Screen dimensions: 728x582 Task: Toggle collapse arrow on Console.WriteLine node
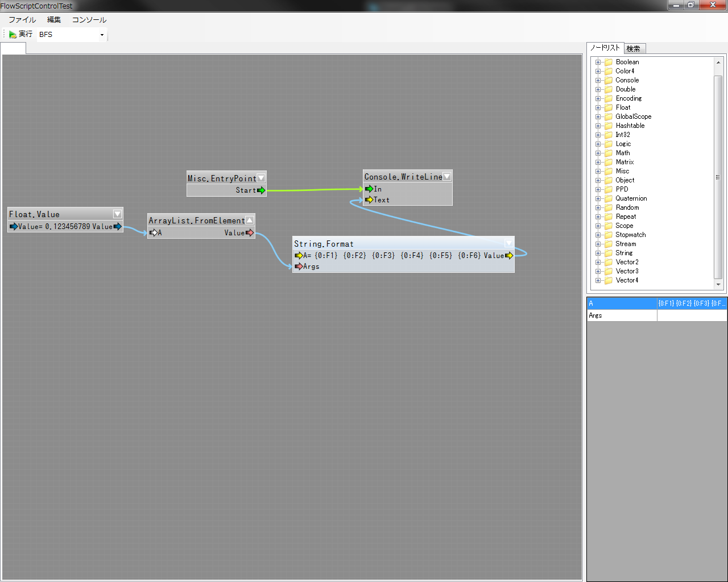447,177
